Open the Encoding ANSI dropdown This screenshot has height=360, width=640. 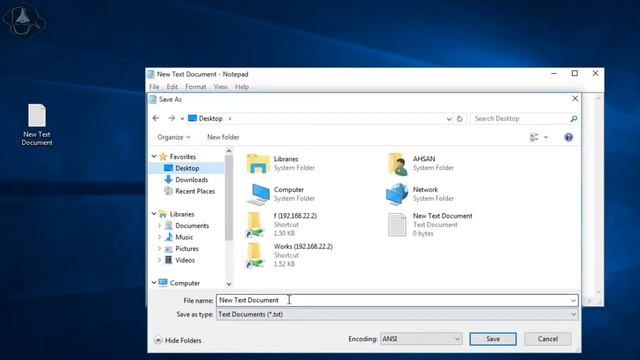(421, 339)
